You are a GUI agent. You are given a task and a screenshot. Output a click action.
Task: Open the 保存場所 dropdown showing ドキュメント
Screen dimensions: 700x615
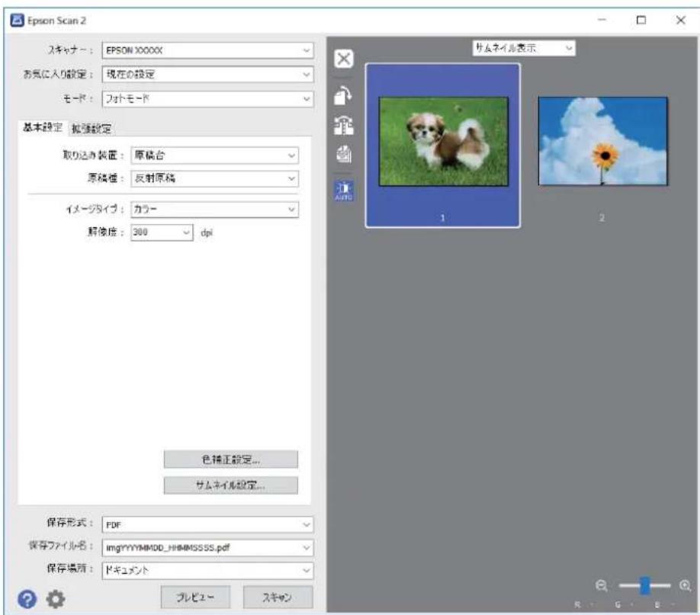207,570
